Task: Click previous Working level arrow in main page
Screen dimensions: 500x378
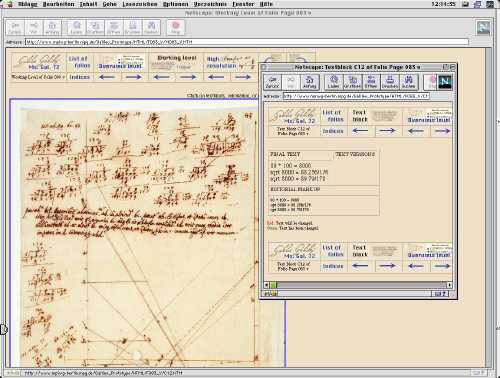Action: (x=162, y=77)
